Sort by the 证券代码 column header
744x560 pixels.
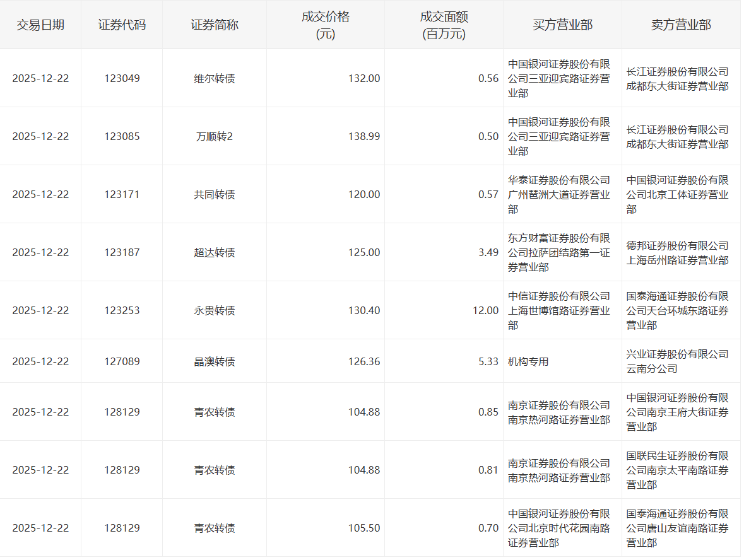[x=122, y=25]
